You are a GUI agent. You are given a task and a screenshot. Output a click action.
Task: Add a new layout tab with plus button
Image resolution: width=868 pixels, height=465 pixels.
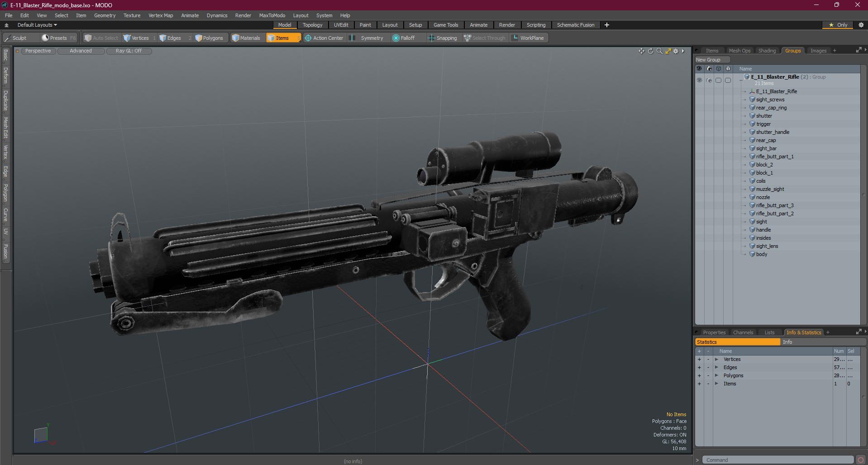607,25
